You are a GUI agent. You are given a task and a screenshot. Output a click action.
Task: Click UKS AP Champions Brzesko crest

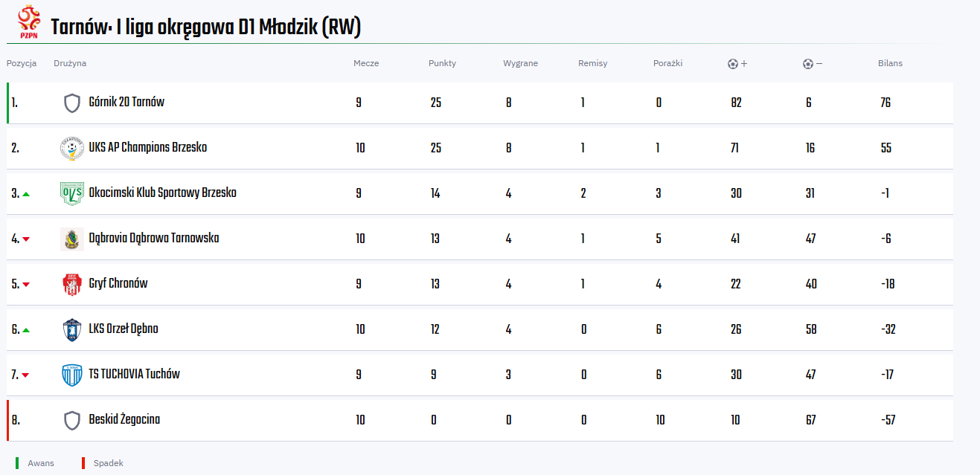tap(72, 148)
